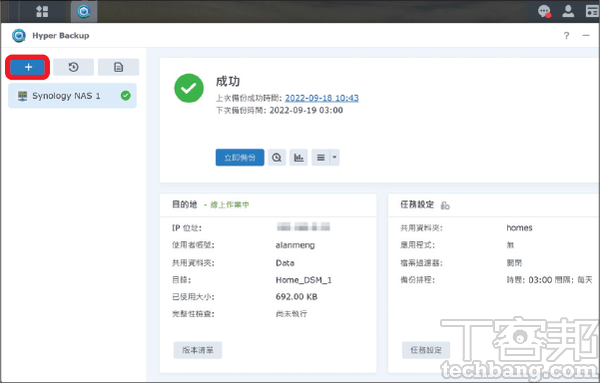
Task: Click the Hyper Backup help question mark
Action: pyautogui.click(x=566, y=36)
